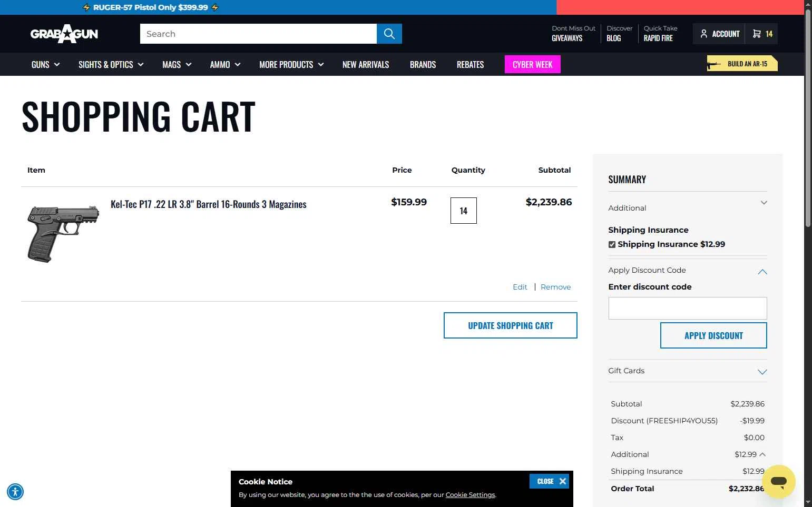Open accessibility options icon
812x507 pixels.
15,492
